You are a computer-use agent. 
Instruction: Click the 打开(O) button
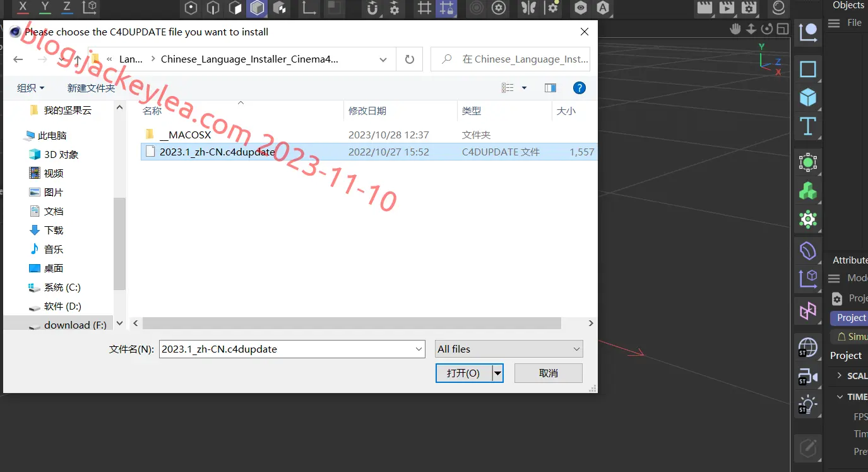463,373
